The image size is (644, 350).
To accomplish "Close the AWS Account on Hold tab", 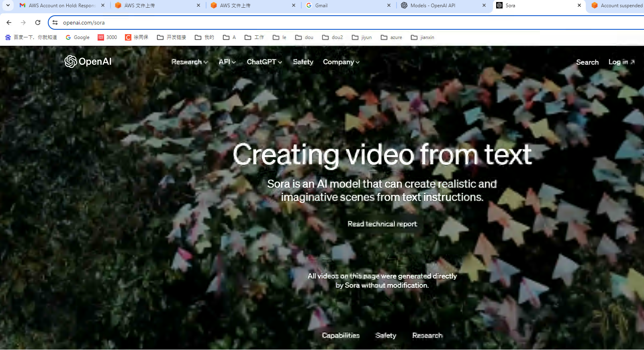I will point(103,5).
